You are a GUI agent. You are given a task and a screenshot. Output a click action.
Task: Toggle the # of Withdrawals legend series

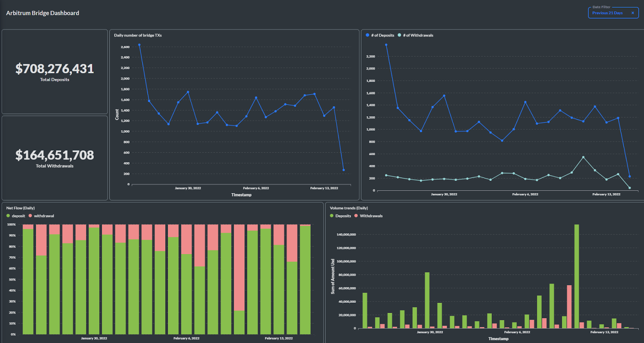(x=415, y=35)
